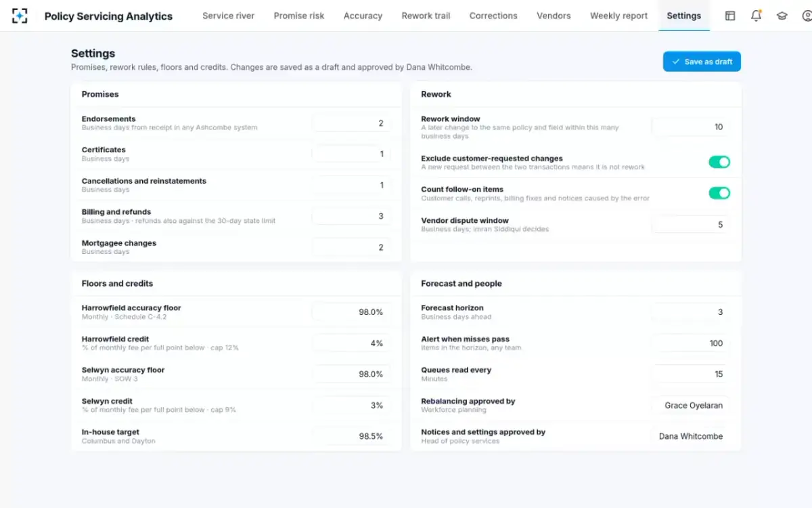This screenshot has height=508, width=812.
Task: Select the Settings tab
Action: pyautogui.click(x=683, y=16)
